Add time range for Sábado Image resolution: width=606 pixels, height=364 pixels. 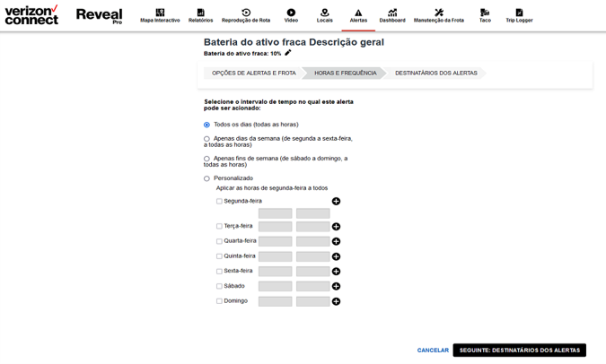click(337, 286)
